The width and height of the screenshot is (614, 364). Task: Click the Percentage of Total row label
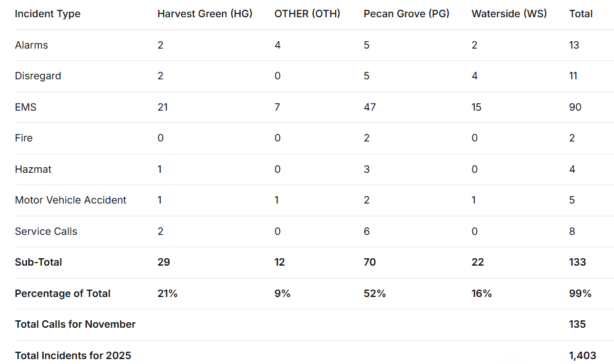click(63, 293)
